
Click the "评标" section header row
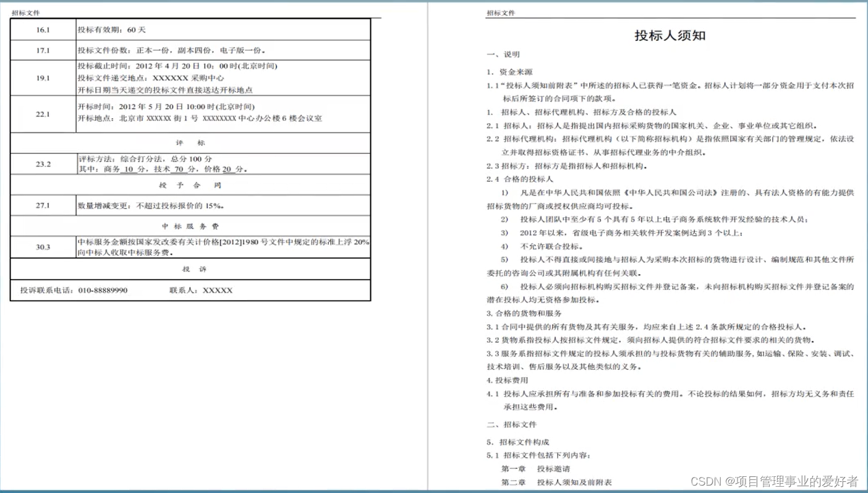pyautogui.click(x=190, y=143)
